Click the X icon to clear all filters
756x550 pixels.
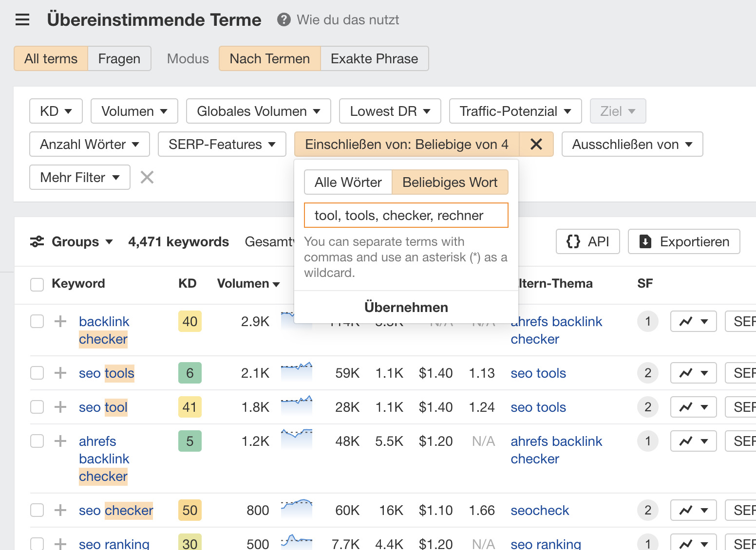click(146, 177)
